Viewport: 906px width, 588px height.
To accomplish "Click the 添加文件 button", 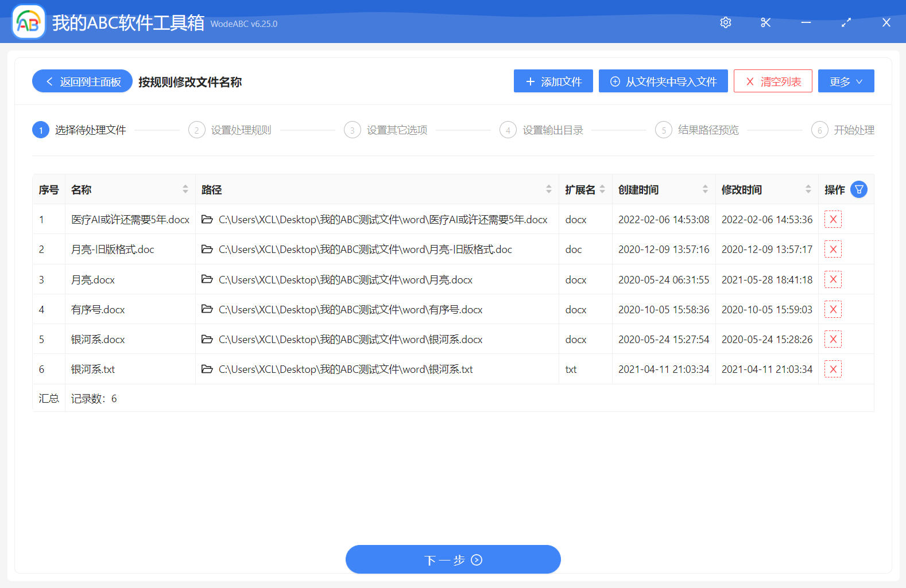I will tap(553, 81).
